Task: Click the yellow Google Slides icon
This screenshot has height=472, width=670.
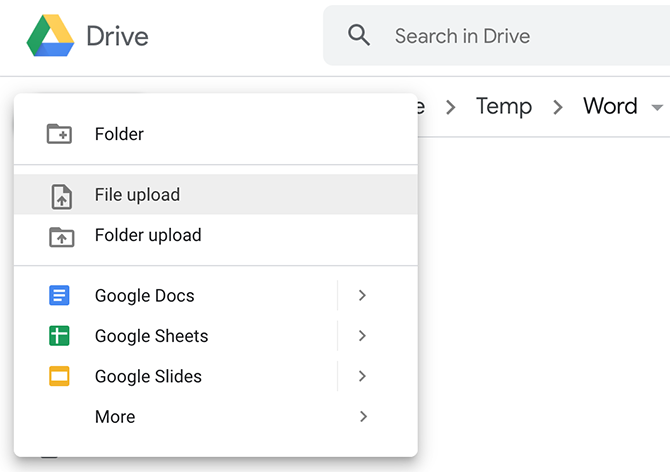Action: (x=60, y=377)
